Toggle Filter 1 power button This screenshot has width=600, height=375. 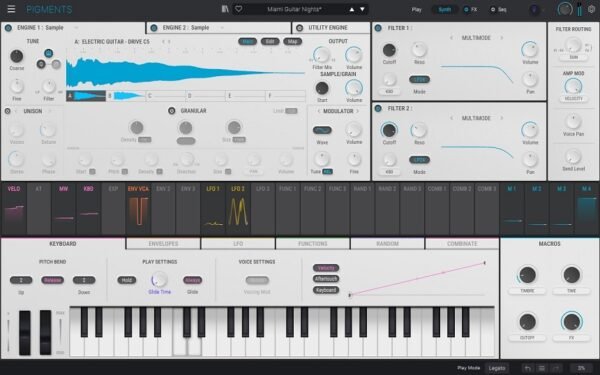pyautogui.click(x=378, y=28)
